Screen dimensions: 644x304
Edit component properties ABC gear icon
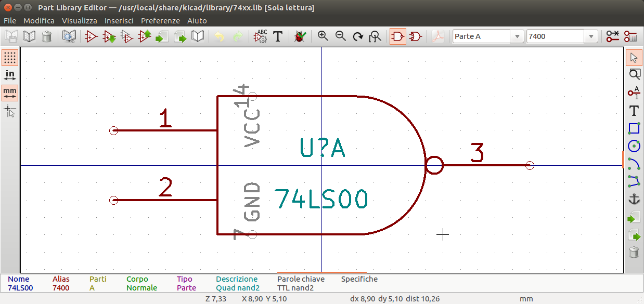260,36
